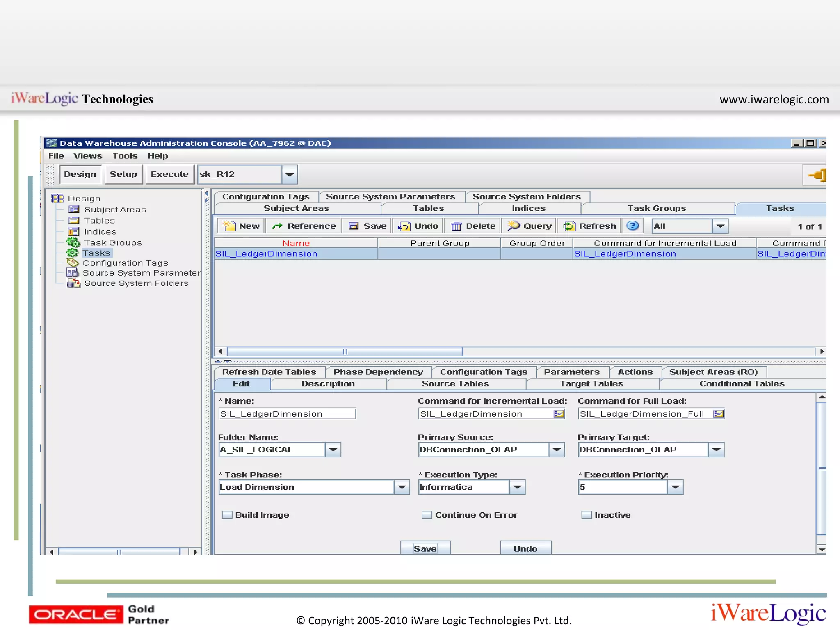Switch to the Source Tables tab
The width and height of the screenshot is (840, 630).
tap(455, 383)
